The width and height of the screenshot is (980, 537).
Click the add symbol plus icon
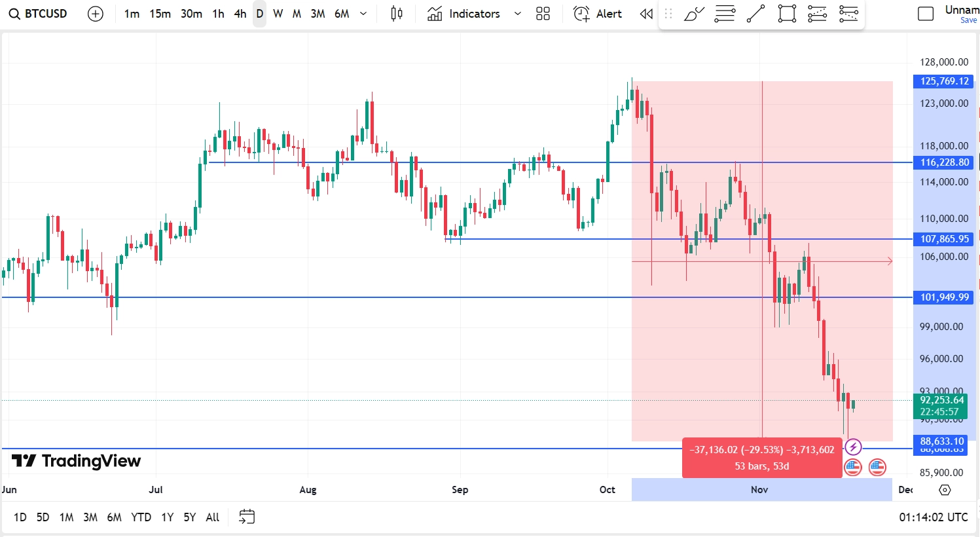pos(96,14)
